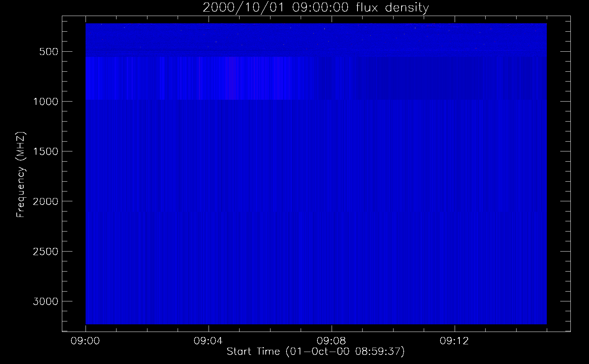Select the 09:12 time tick label
This screenshot has width=589, height=364.
[455, 341]
